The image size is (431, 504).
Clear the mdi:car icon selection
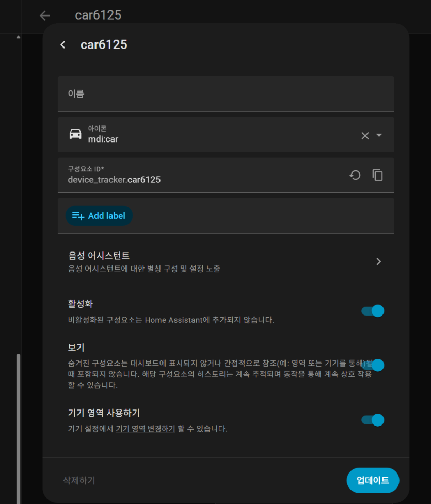(x=365, y=136)
